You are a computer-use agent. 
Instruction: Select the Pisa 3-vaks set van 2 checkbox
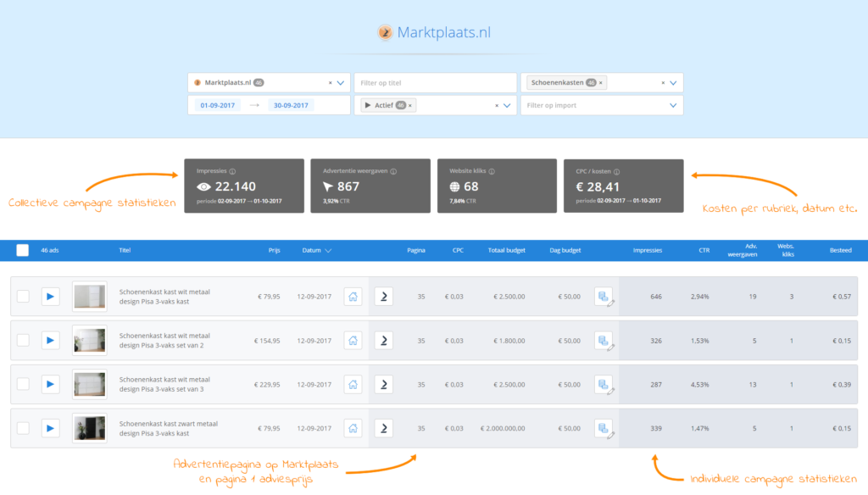[23, 340]
